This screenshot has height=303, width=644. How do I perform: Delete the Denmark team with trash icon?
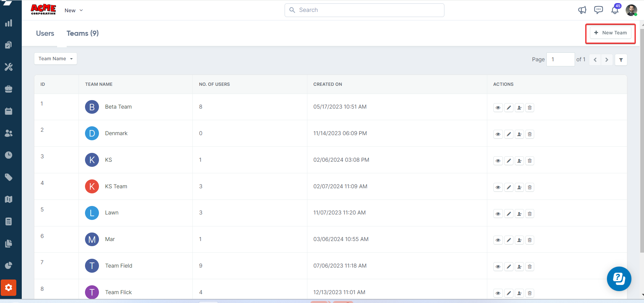[x=529, y=134]
